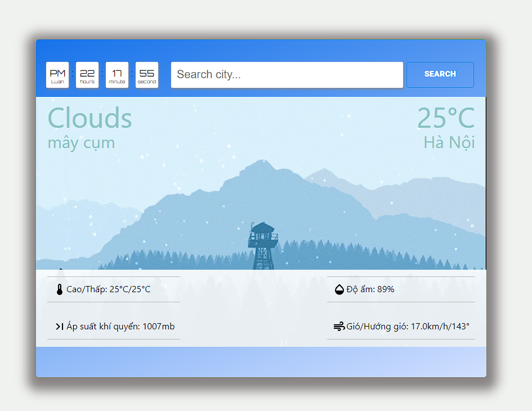Click the thermometer icon beside Cao/Thấp
Screen dimensions: 532x411
pos(60,289)
